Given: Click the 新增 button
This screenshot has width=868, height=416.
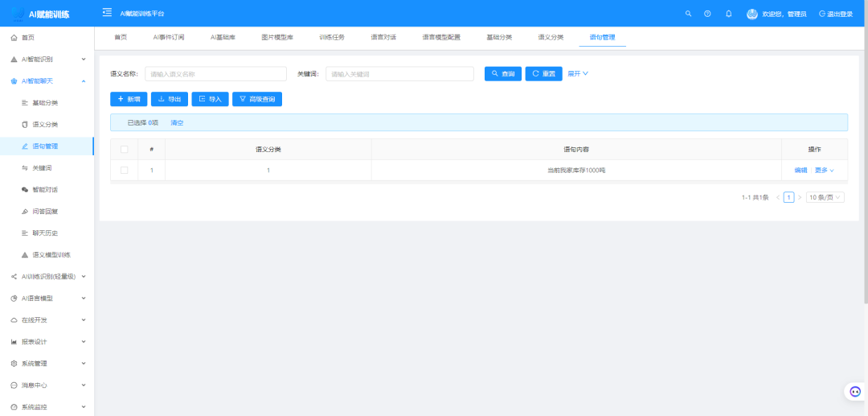Looking at the screenshot, I should point(129,99).
